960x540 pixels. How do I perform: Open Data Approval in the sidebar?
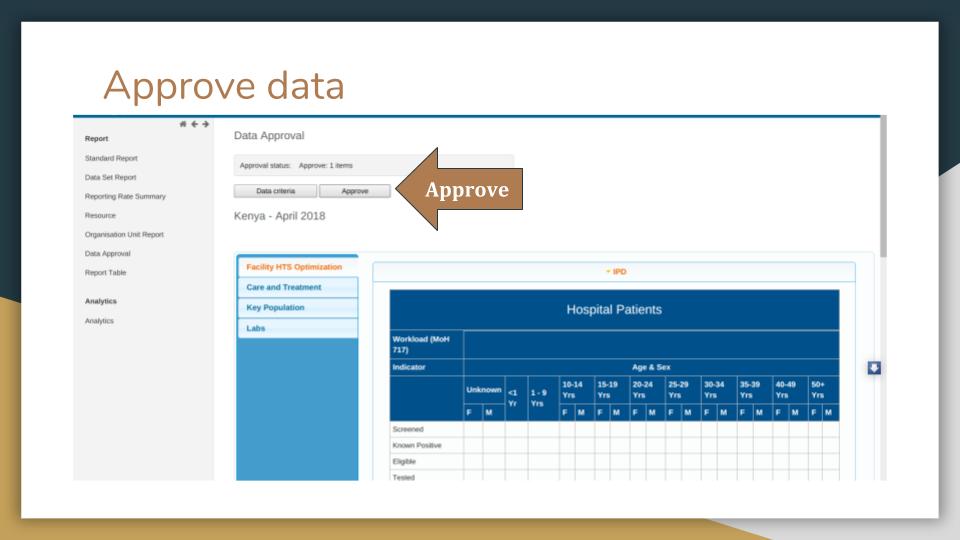107,253
